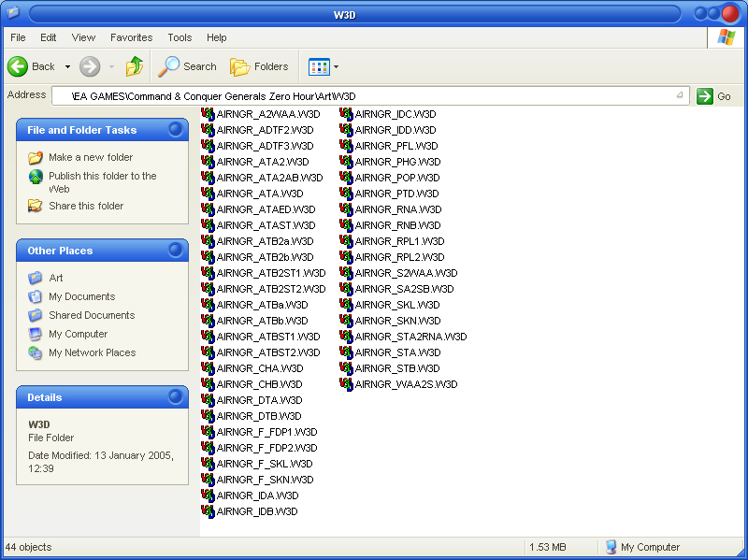Collapse the Details panel

(175, 397)
